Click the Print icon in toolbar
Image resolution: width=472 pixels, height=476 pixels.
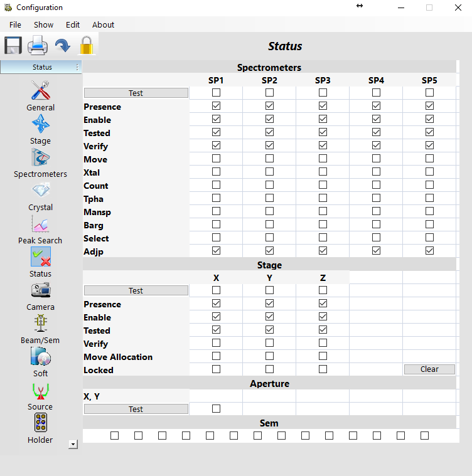(38, 46)
